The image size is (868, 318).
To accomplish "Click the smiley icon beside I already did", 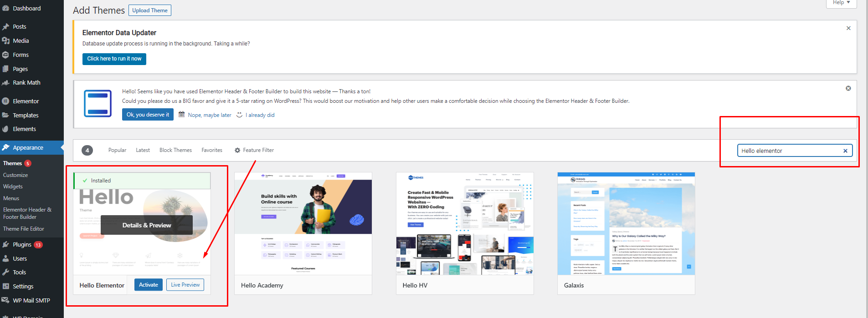I will [x=239, y=115].
